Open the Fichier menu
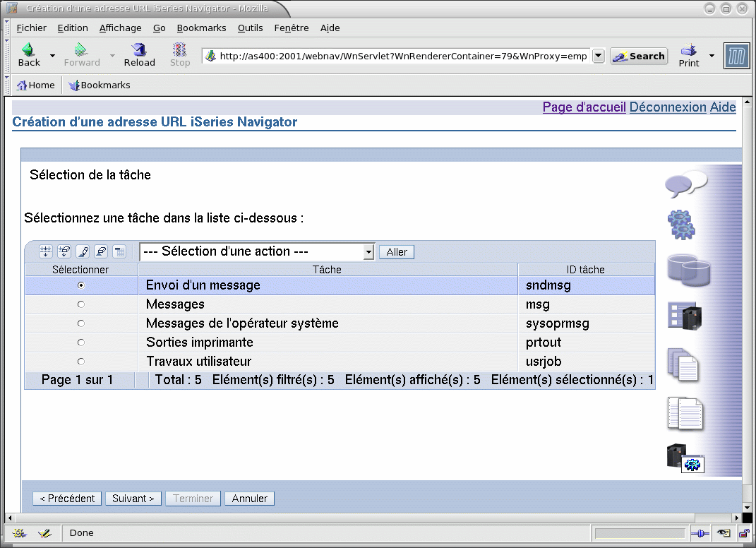The image size is (756, 548). click(31, 28)
